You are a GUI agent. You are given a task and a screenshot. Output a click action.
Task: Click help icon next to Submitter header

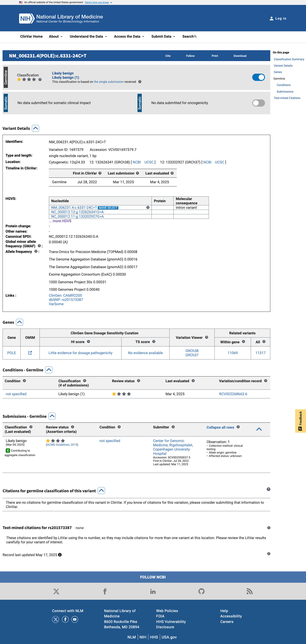173,427
